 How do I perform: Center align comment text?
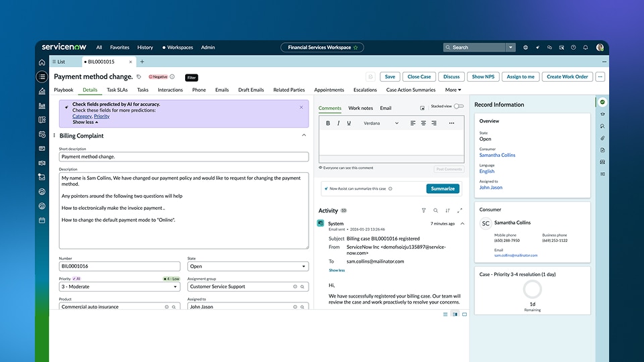[x=423, y=123]
